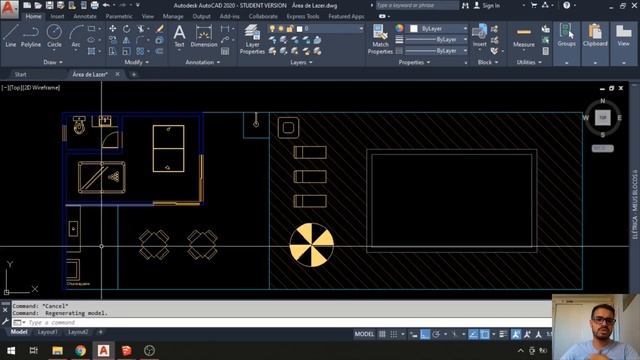Screen dimensions: 640x360
Task: Toggle lineweight display in status bar
Action: pyautogui.click(x=503, y=334)
